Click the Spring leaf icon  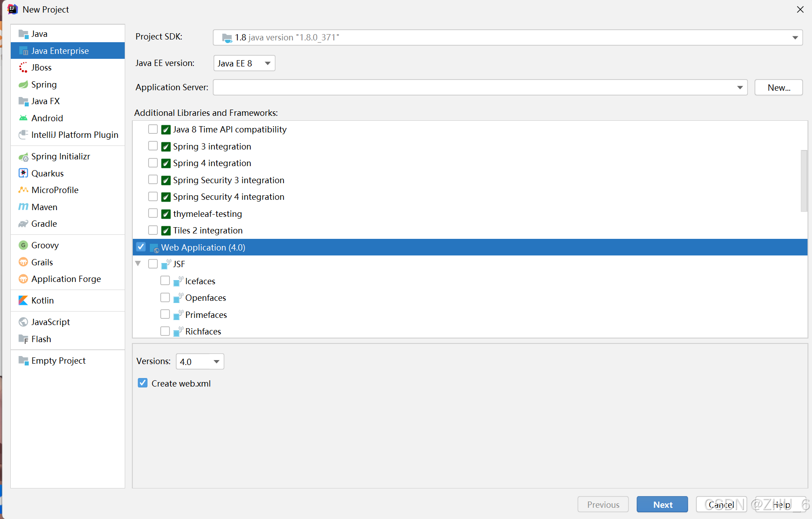pyautogui.click(x=23, y=84)
